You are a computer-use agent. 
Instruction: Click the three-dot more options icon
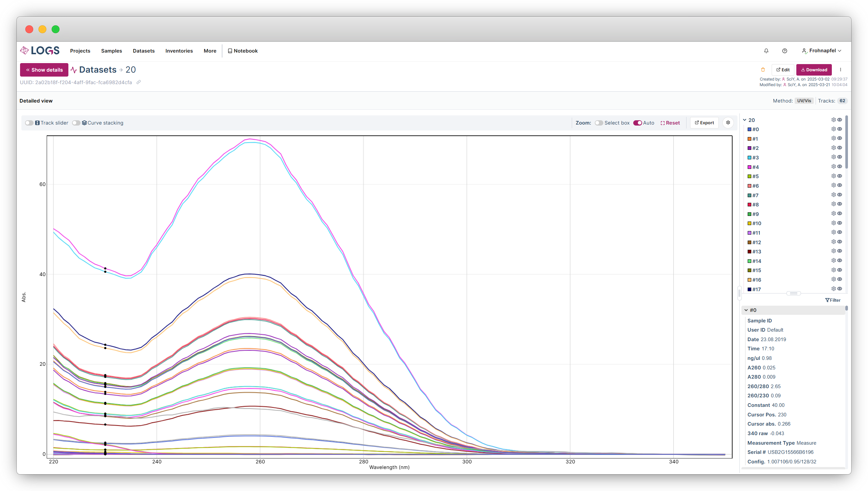pos(840,70)
